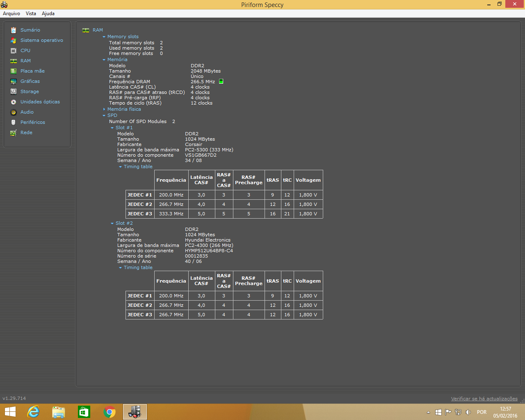Click the CPU chip icon in sidebar
This screenshot has height=420, width=525.
pyautogui.click(x=14, y=50)
